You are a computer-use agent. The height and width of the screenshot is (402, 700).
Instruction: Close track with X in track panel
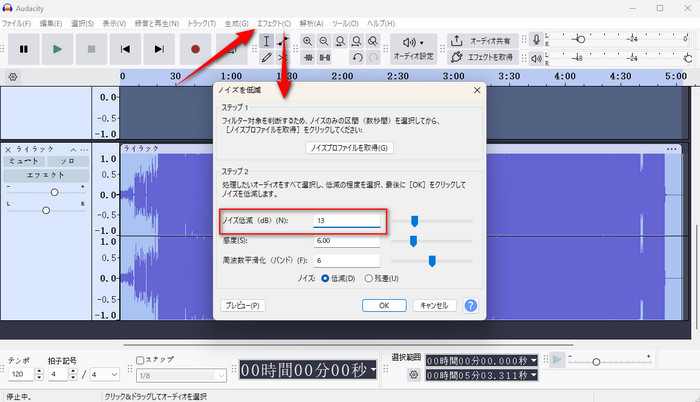pyautogui.click(x=8, y=149)
